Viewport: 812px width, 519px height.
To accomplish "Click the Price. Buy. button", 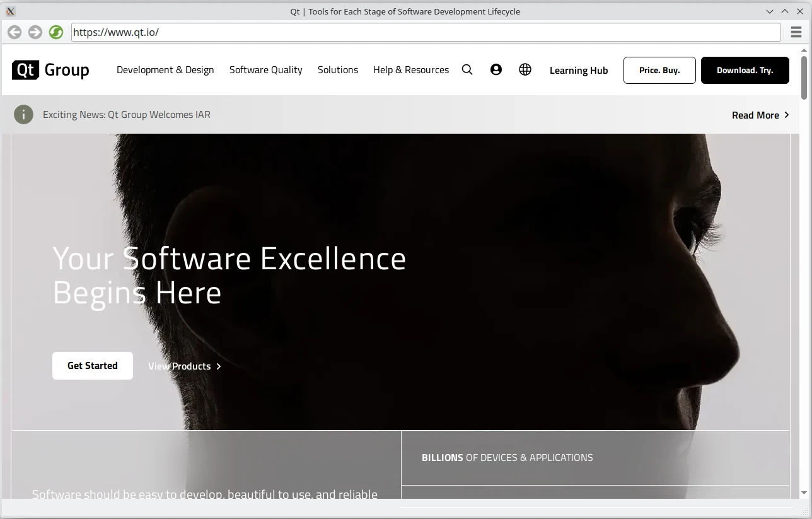I will coord(659,70).
